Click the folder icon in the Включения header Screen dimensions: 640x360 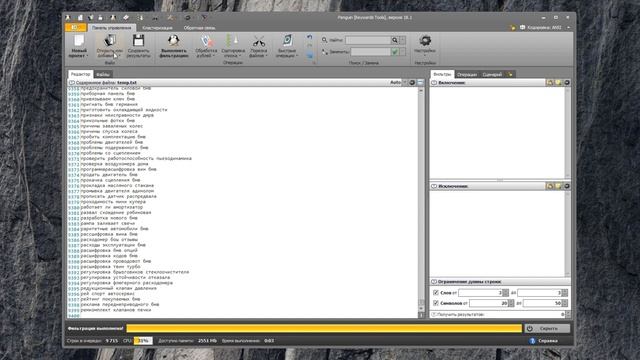pyautogui.click(x=550, y=82)
